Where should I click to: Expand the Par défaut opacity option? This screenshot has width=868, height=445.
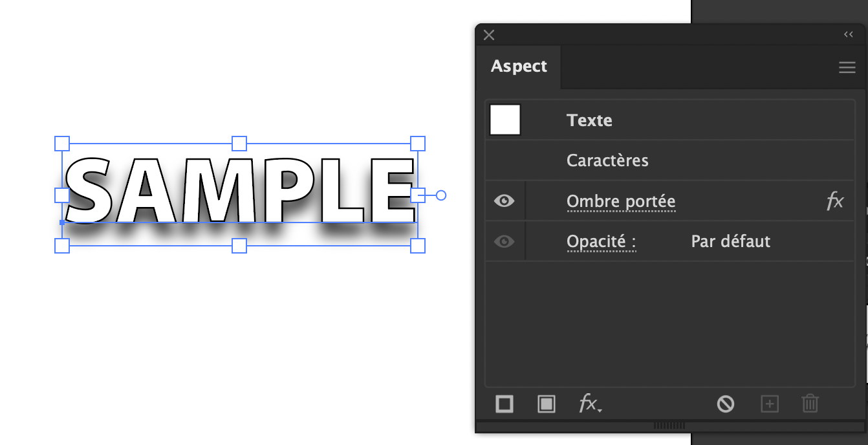[730, 241]
